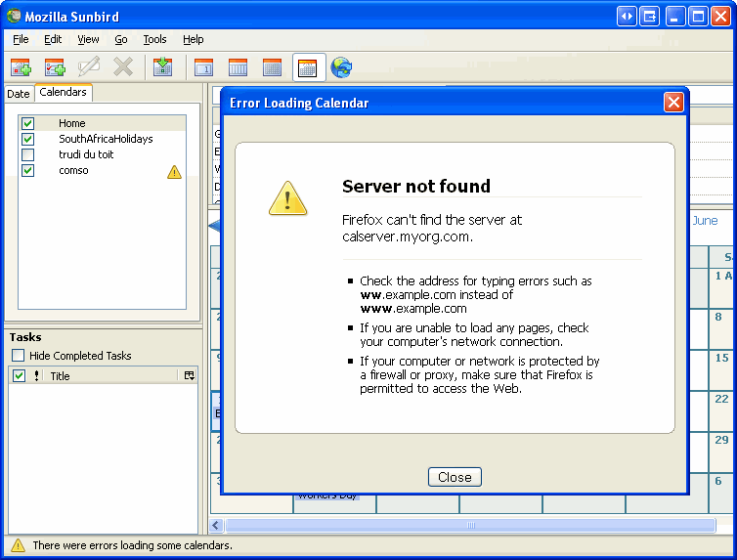Click the task column picker icon
The image size is (737, 560).
pos(190,375)
